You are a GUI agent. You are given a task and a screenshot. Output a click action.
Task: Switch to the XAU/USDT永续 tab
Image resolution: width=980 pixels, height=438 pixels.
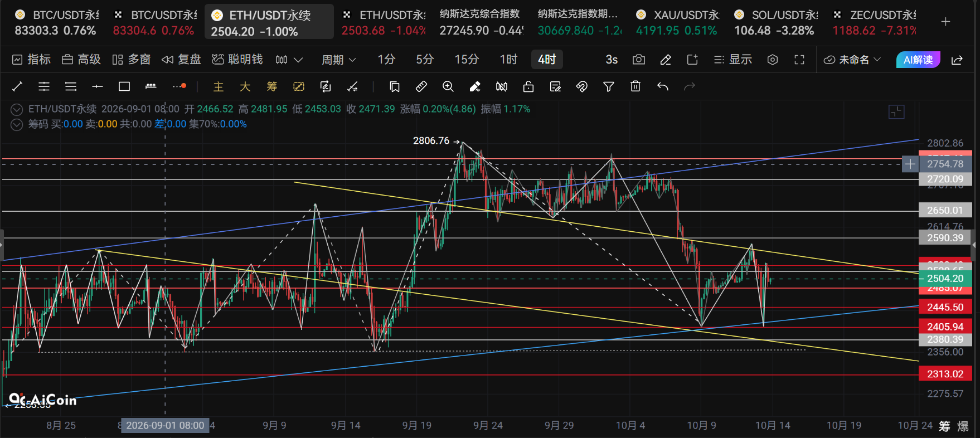(677, 22)
